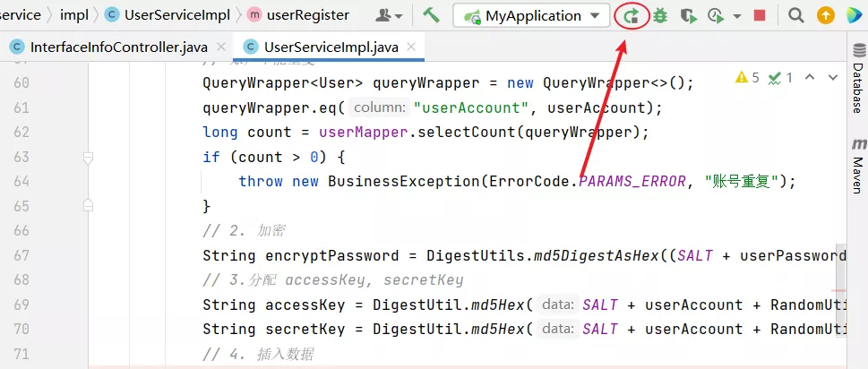The width and height of the screenshot is (868, 369).
Task: Click the class icon on UserServiceImpl.java tab
Action: click(252, 47)
